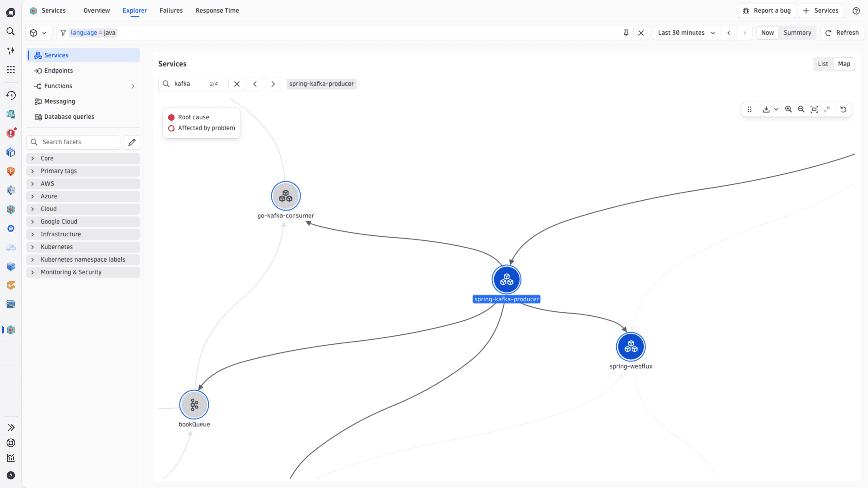Expand the Core facet group

(x=83, y=158)
